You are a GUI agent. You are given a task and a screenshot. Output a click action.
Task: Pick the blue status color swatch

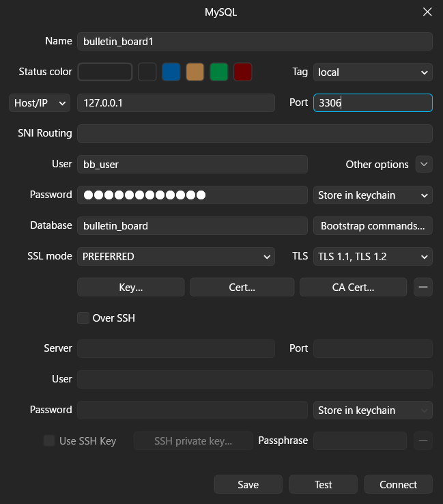click(171, 72)
